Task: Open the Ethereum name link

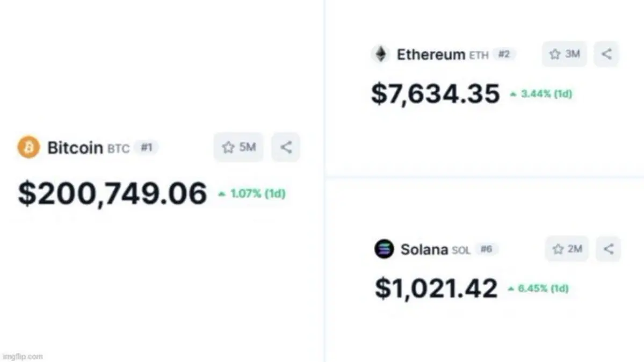Action: 431,55
